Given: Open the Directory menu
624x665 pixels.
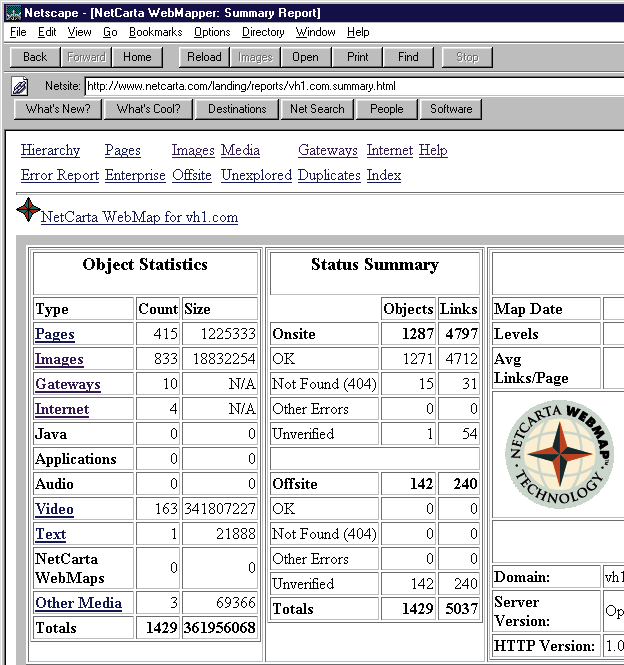Looking at the screenshot, I should point(263,32).
